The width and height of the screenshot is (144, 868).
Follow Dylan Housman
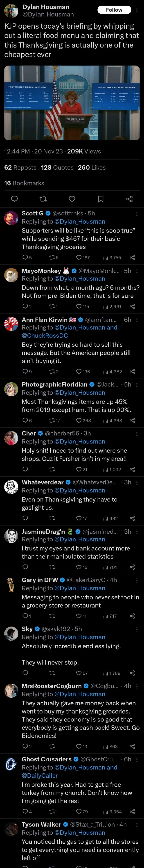[x=114, y=10]
